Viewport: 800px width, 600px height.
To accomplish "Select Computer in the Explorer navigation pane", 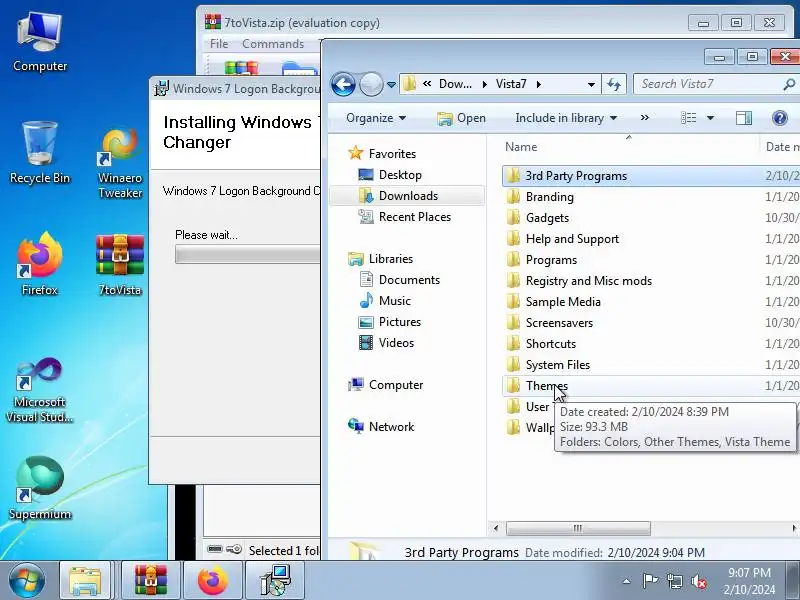I will coord(396,385).
